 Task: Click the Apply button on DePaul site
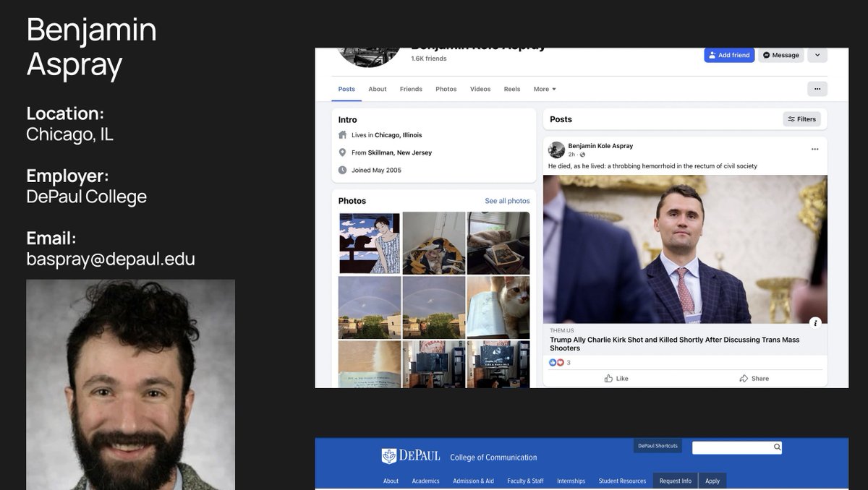pyautogui.click(x=712, y=481)
